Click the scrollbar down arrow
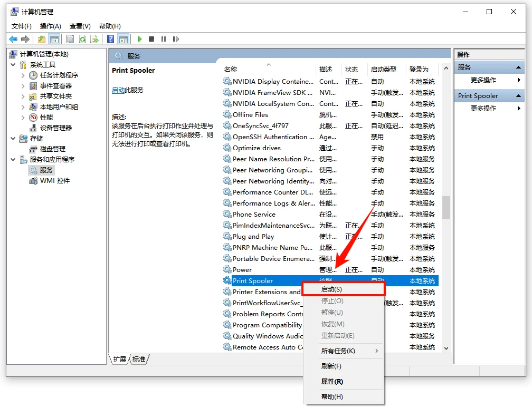532x408 pixels. coord(446,348)
